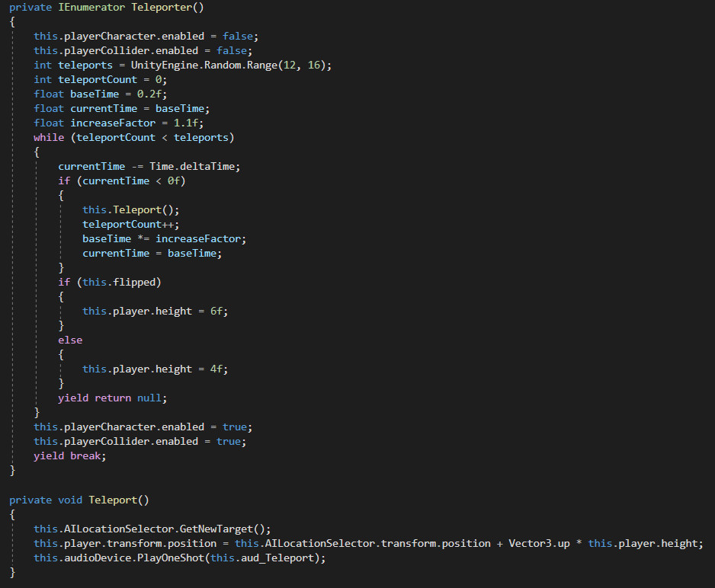Viewport: 715px width, 588px height.
Task: Click Time.deltaTime in the subtraction line
Action: click(194, 166)
